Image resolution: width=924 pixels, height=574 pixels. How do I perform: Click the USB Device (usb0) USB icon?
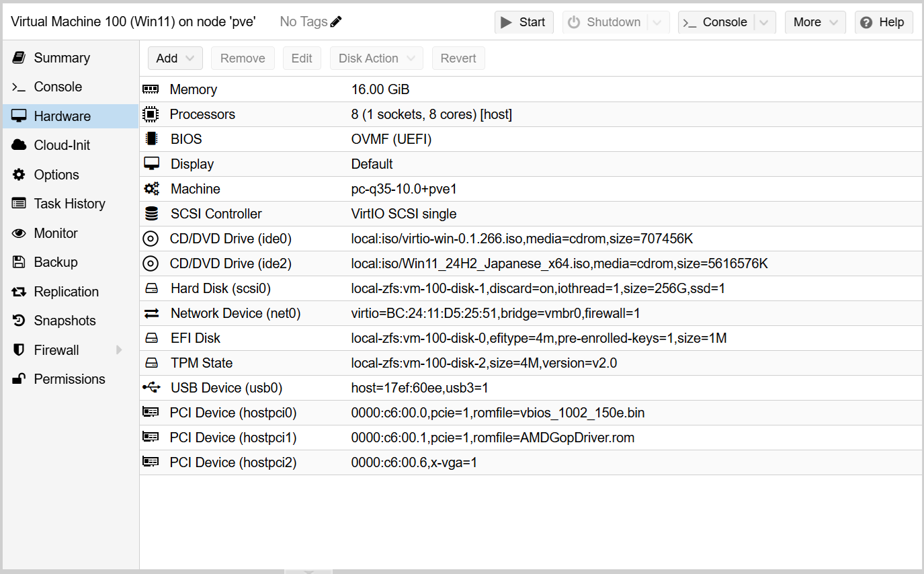click(x=151, y=388)
